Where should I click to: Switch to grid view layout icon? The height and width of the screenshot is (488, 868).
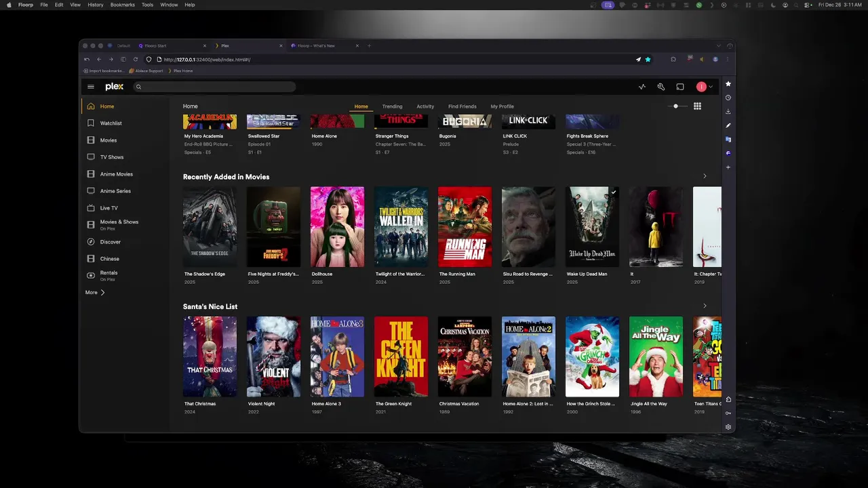pos(697,106)
